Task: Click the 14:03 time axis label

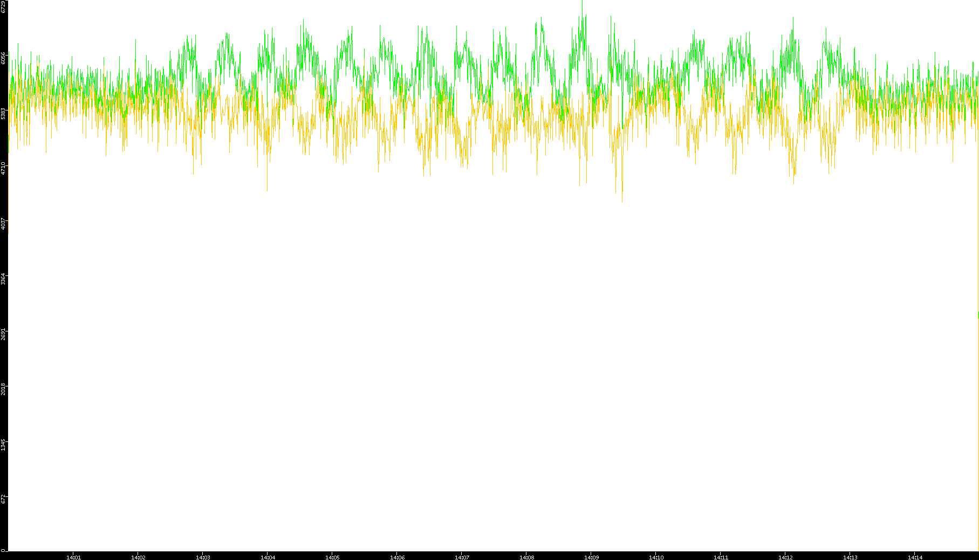Action: (x=203, y=557)
